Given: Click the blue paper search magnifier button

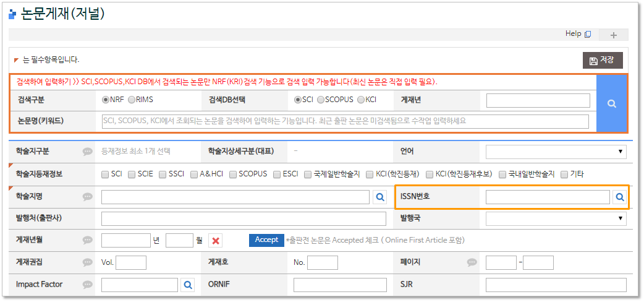Looking at the screenshot, I should click(x=611, y=104).
